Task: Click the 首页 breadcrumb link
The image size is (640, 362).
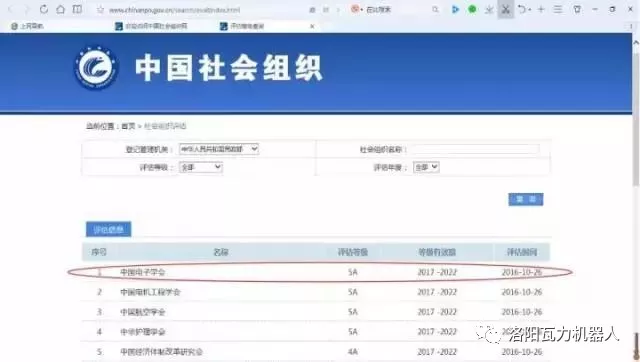Action: click(x=128, y=126)
